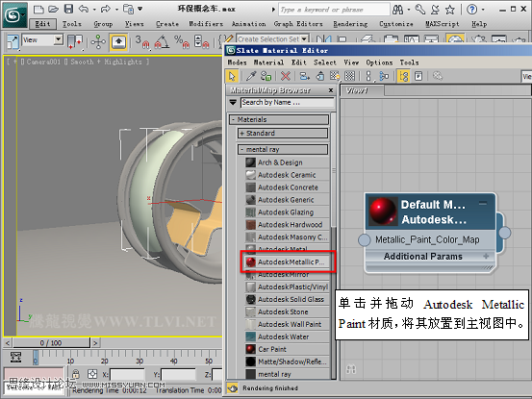Click the Open File folder icon

pos(53,10)
